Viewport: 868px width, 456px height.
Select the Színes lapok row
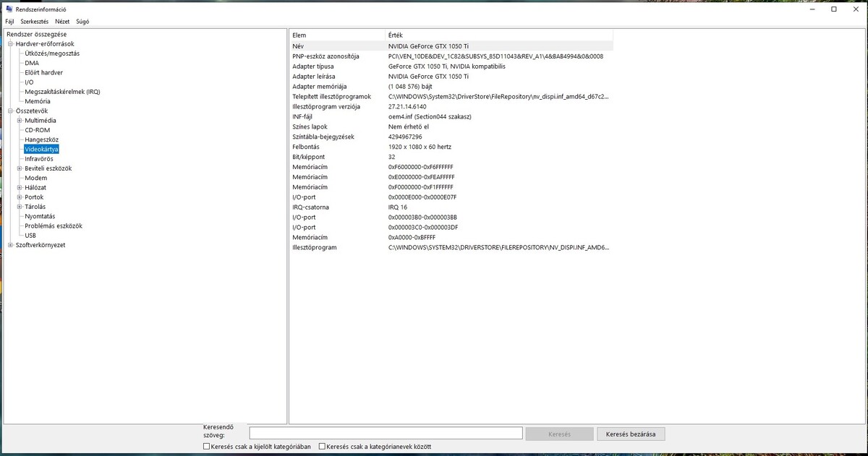(x=451, y=126)
